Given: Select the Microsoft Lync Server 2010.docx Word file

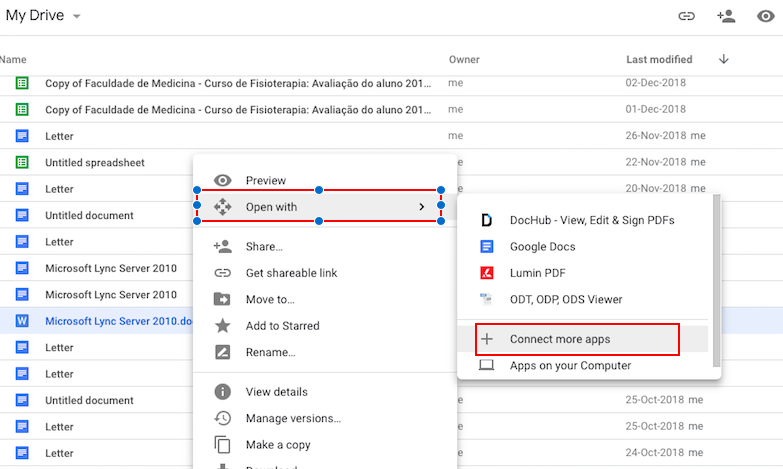Looking at the screenshot, I should pos(118,321).
